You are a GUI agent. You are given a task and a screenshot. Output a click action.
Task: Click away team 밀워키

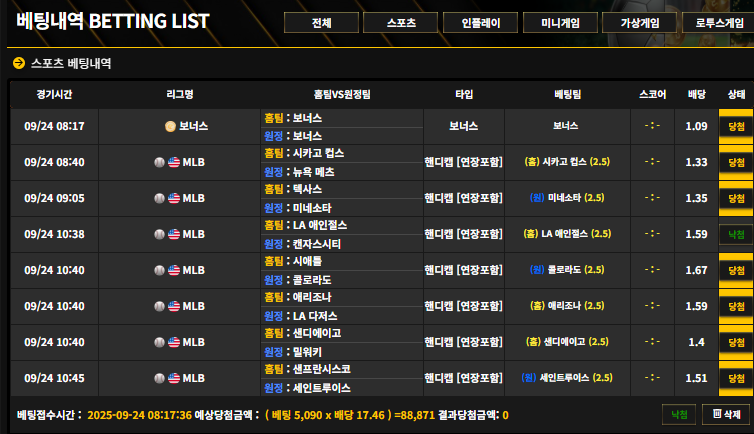click(x=307, y=352)
